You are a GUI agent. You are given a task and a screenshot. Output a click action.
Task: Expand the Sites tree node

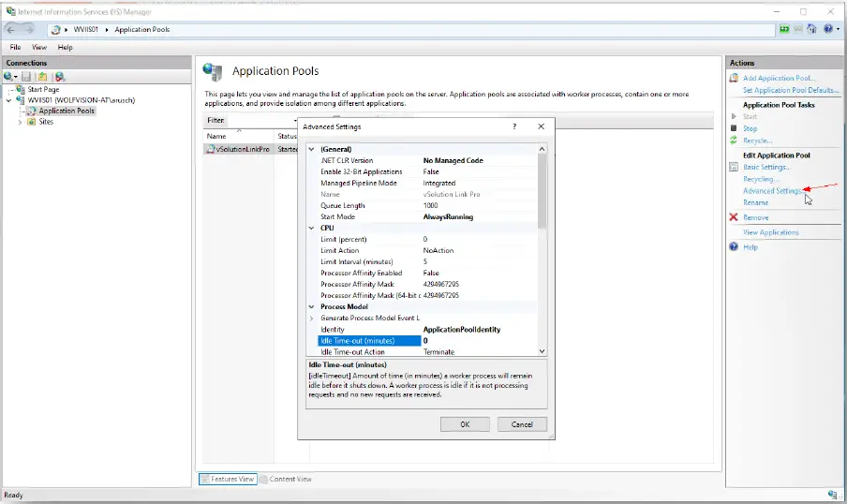point(21,122)
